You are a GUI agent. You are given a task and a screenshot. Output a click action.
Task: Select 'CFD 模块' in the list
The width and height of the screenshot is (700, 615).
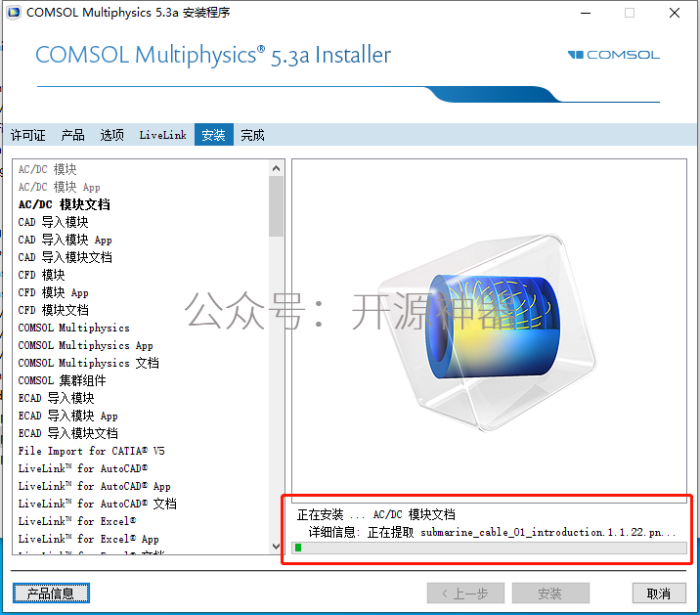coord(41,275)
